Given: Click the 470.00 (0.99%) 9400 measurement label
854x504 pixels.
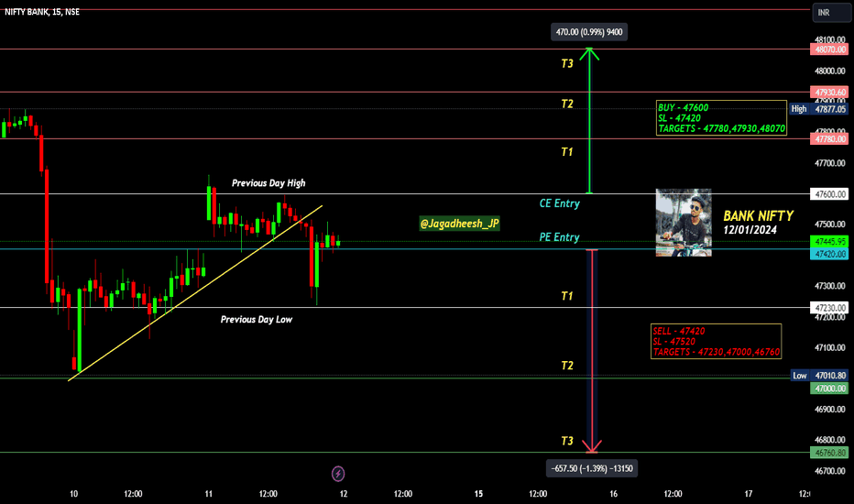Looking at the screenshot, I should click(589, 32).
